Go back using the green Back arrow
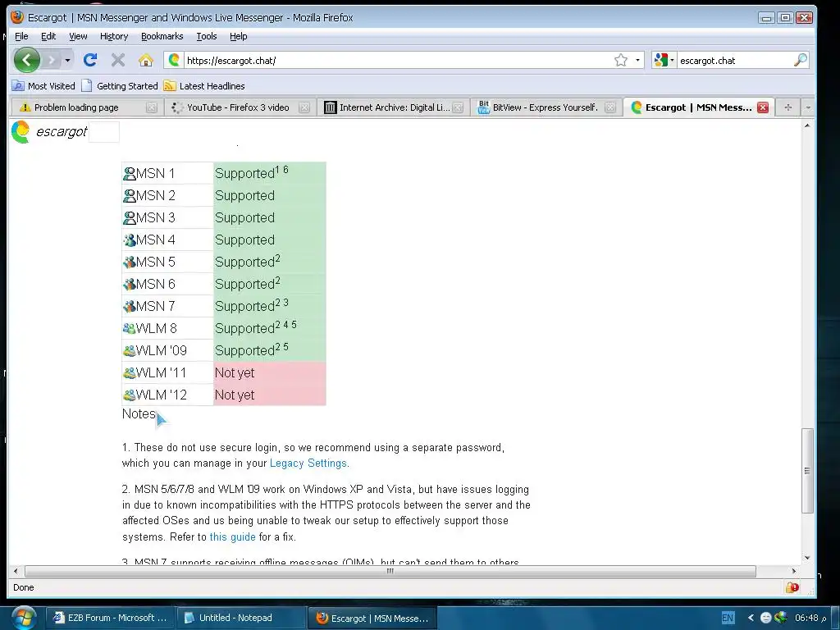The image size is (840, 630). pos(27,60)
